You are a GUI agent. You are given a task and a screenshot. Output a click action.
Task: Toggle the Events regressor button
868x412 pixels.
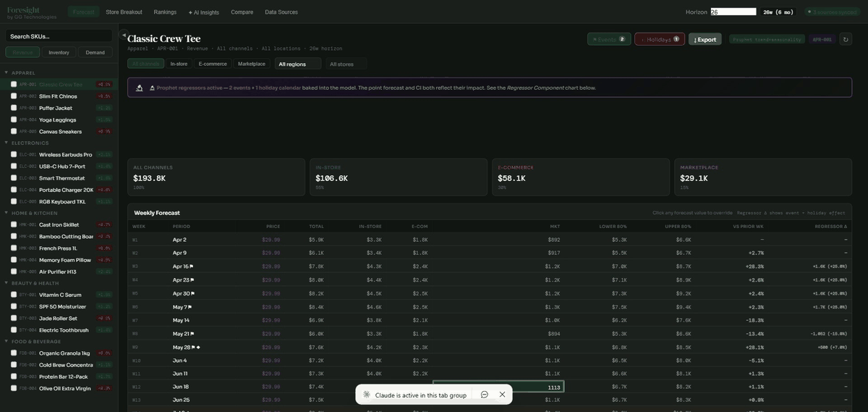tap(609, 39)
